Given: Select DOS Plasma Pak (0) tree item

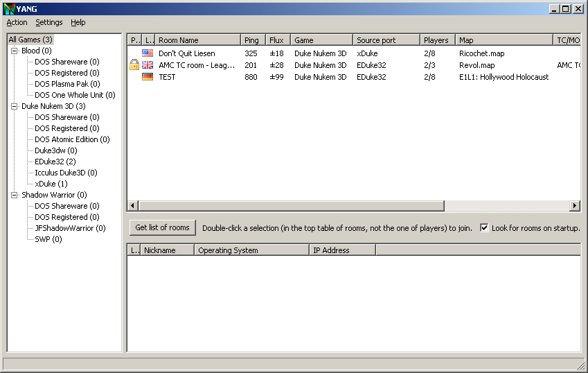Looking at the screenshot, I should pyautogui.click(x=67, y=84).
